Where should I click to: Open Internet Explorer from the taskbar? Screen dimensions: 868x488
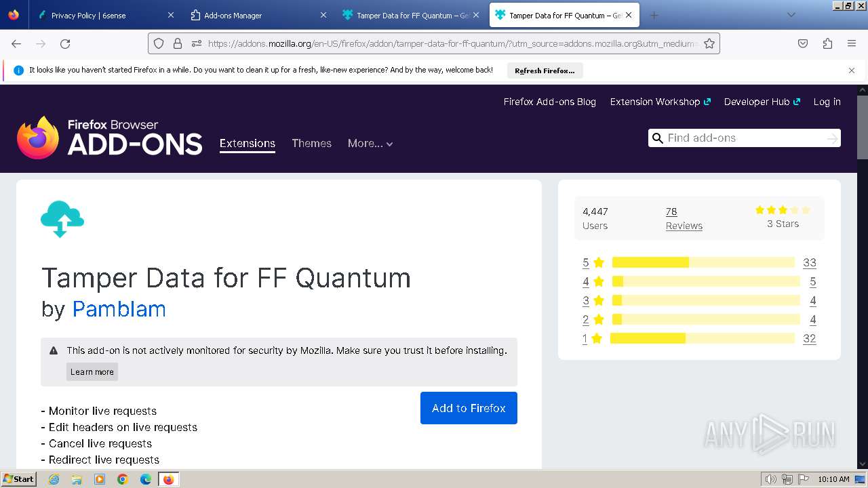[x=54, y=479]
